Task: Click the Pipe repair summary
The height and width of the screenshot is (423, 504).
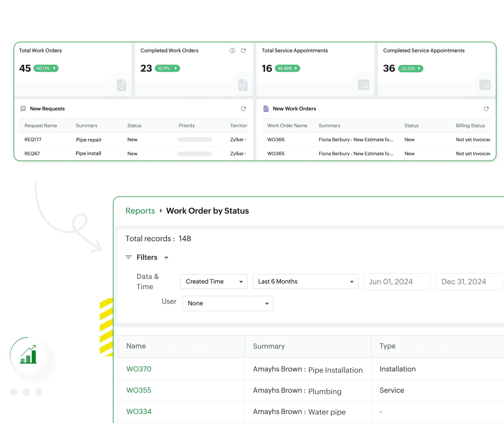Action: point(89,140)
